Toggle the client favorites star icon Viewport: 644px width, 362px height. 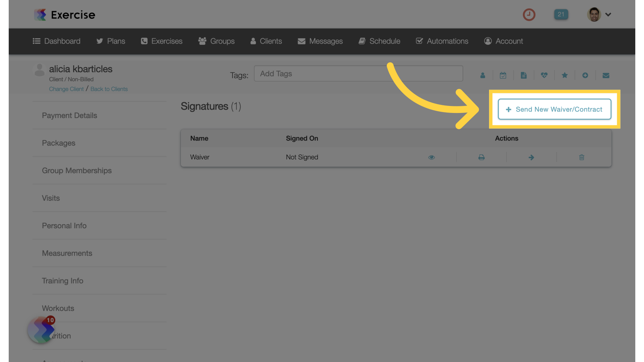coord(565,75)
